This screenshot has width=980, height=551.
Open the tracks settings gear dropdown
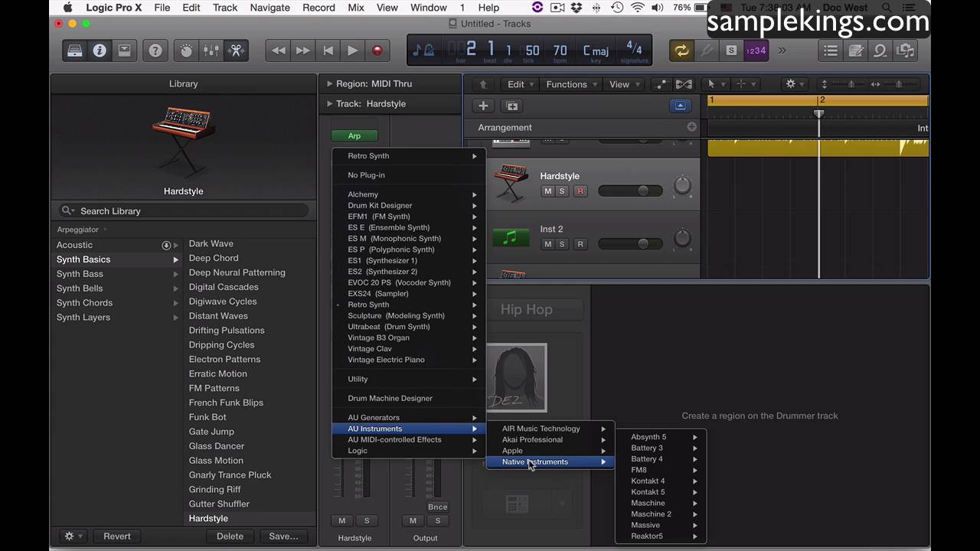[x=795, y=84]
